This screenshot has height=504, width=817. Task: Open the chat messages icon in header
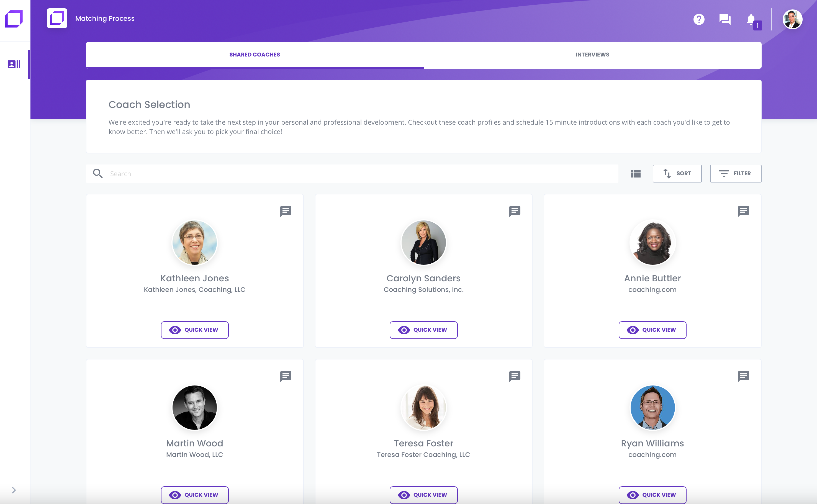point(725,19)
